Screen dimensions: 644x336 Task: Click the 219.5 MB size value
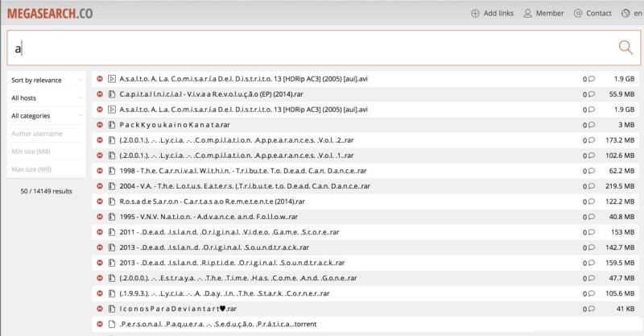620,186
